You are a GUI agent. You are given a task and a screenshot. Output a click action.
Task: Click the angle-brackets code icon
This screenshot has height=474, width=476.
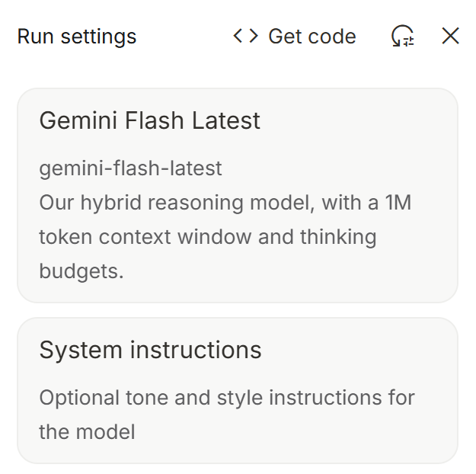(x=245, y=36)
